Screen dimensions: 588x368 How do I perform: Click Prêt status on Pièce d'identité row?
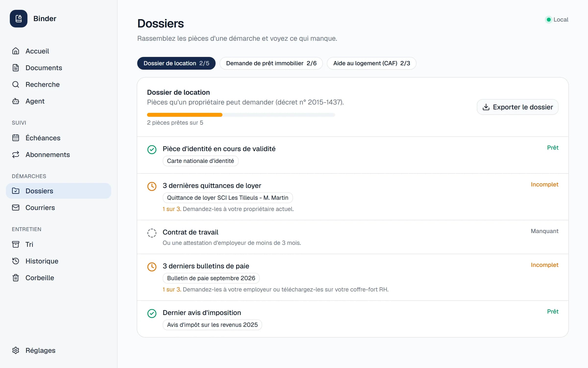click(553, 148)
